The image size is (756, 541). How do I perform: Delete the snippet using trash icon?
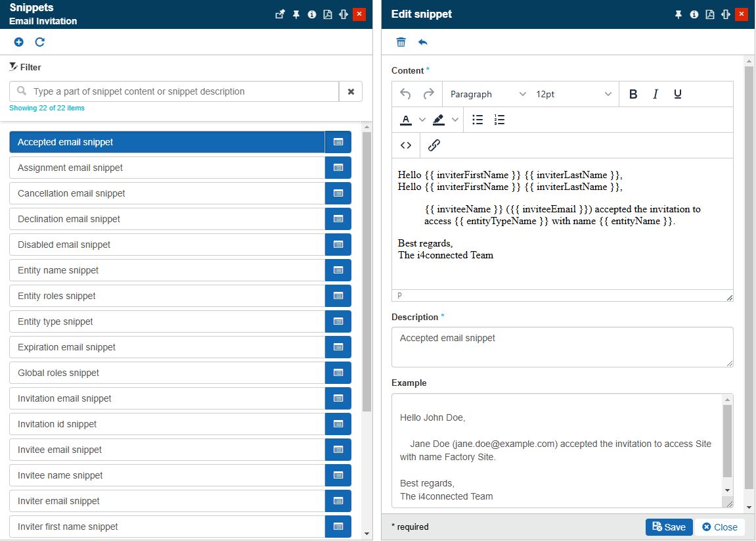click(x=401, y=42)
